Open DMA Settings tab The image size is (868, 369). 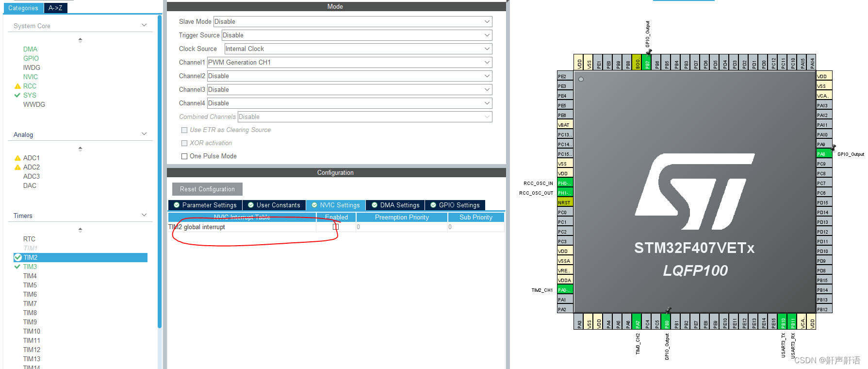[395, 205]
